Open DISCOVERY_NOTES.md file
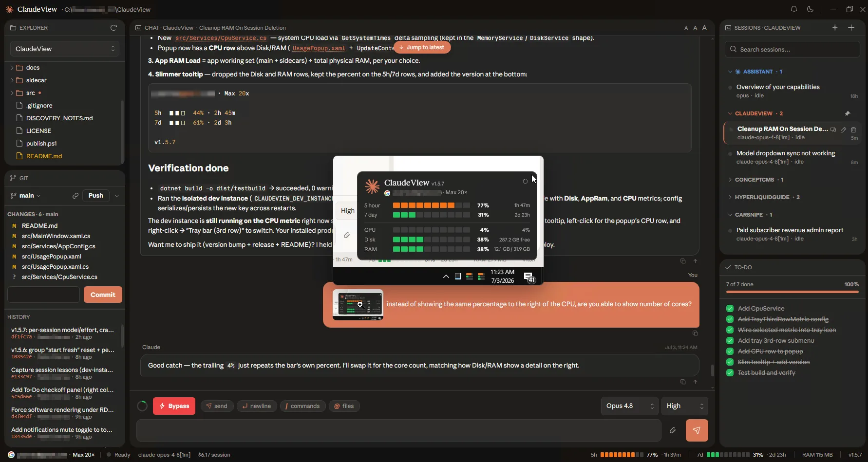 click(59, 118)
